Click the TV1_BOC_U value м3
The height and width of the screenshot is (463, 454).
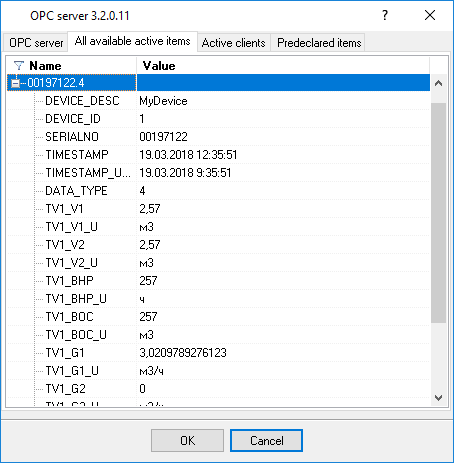click(146, 335)
